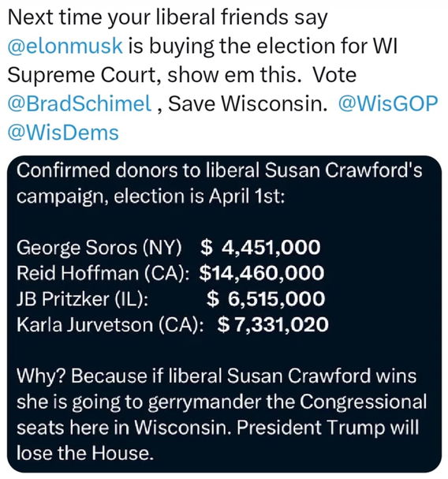Open the @elonmusk profile mention
Screen dimensions: 448x479
coord(65,46)
